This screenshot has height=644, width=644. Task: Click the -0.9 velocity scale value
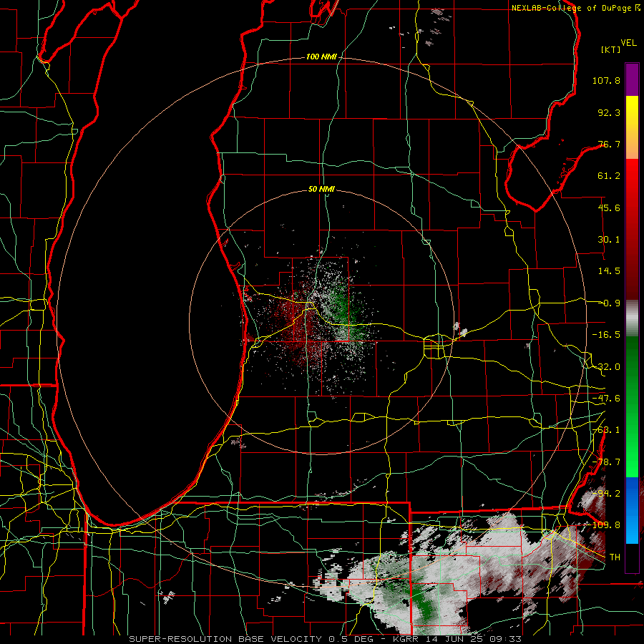609,303
